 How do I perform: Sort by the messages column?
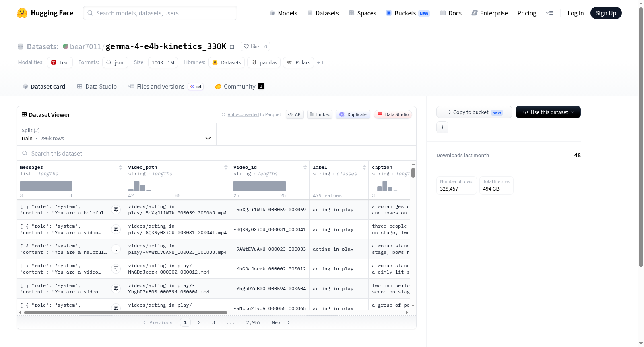point(120,167)
